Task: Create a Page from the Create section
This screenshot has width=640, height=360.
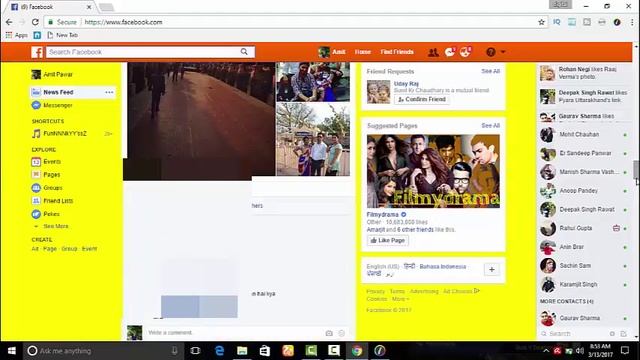Action: click(x=50, y=249)
